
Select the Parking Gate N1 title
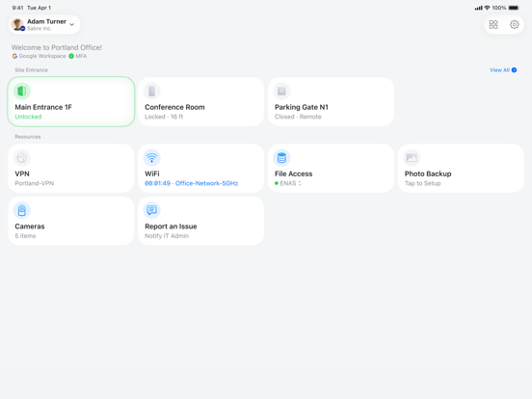click(302, 107)
